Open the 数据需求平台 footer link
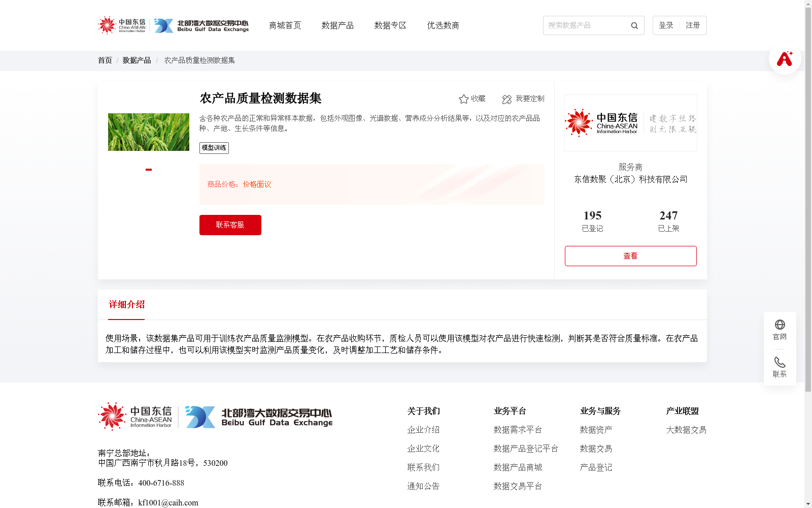The width and height of the screenshot is (812, 508). click(518, 430)
